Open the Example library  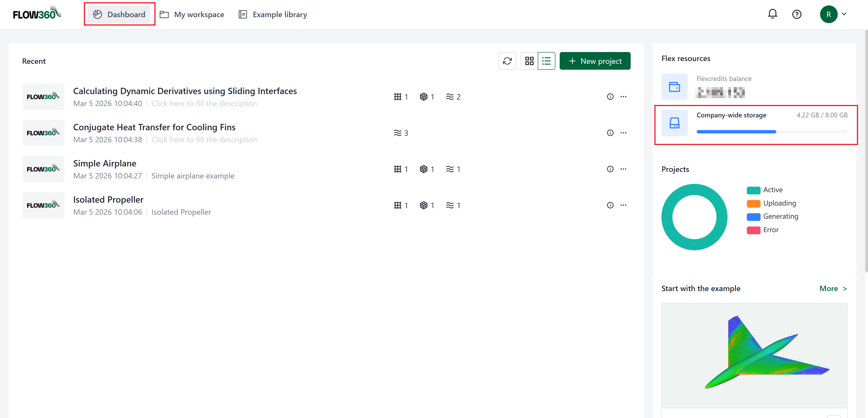click(x=272, y=14)
